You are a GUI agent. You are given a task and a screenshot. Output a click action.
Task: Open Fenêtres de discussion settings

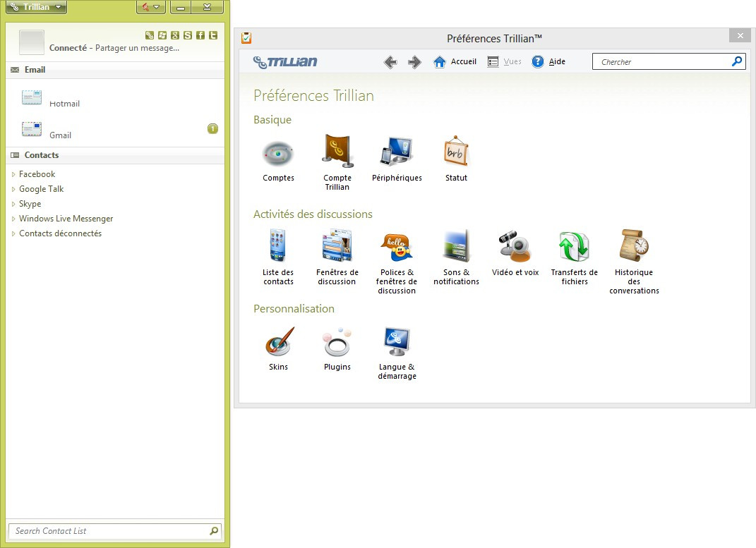[x=337, y=257]
